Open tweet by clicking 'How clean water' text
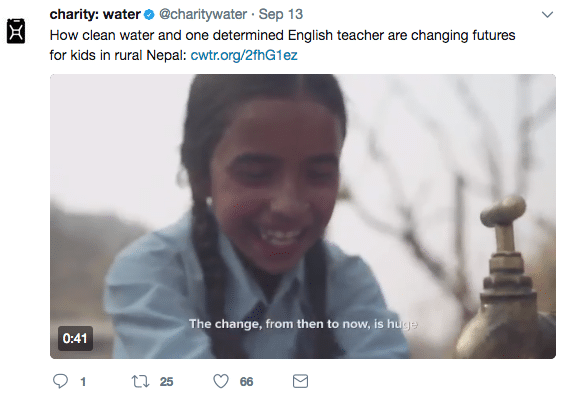 point(95,35)
